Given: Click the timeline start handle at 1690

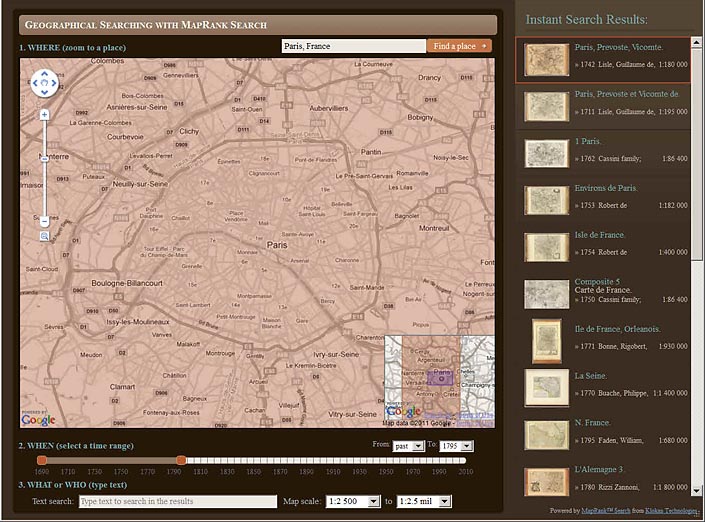Looking at the screenshot, I should (x=41, y=460).
